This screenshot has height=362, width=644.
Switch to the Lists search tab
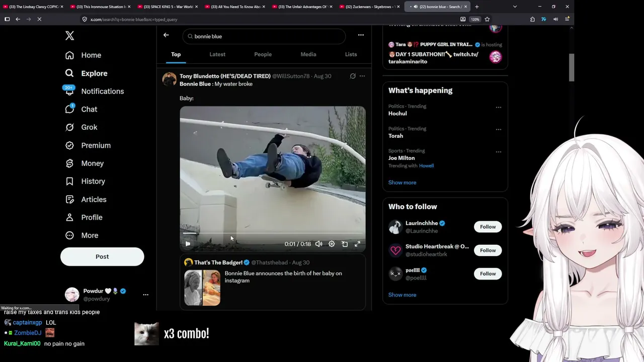pyautogui.click(x=351, y=54)
